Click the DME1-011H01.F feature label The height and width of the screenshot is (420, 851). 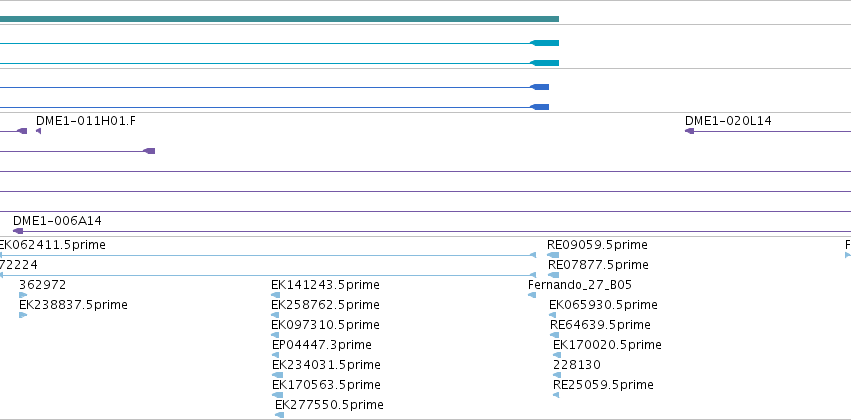coord(86,121)
